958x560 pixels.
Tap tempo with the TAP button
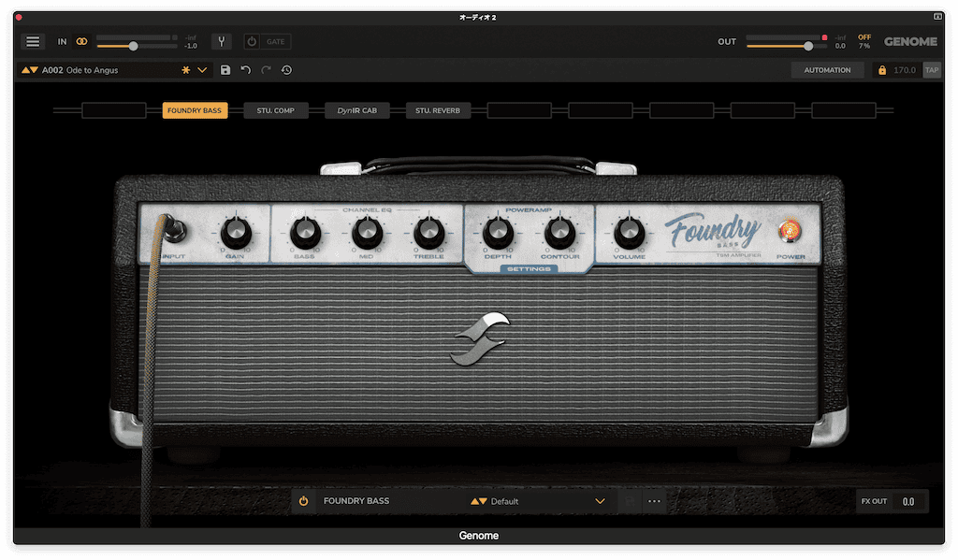[x=932, y=70]
